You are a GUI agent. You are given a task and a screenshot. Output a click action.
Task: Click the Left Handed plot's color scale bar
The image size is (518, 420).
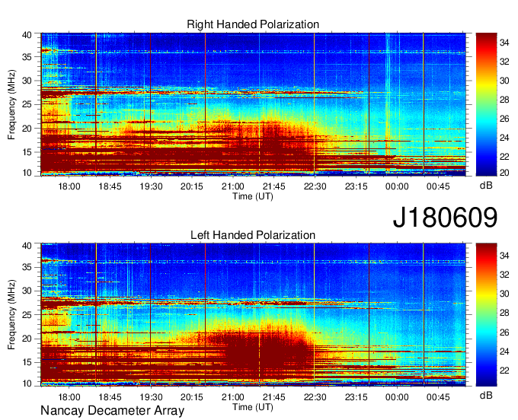tap(486, 315)
